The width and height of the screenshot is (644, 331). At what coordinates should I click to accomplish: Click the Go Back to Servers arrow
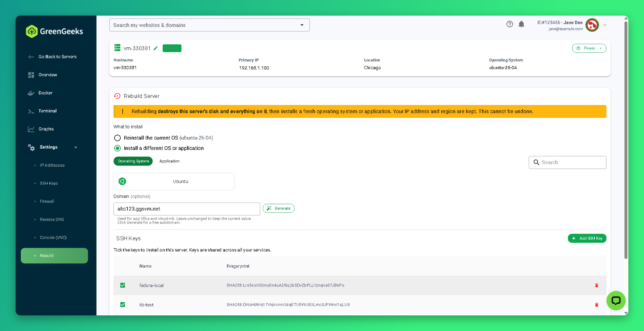(x=31, y=57)
